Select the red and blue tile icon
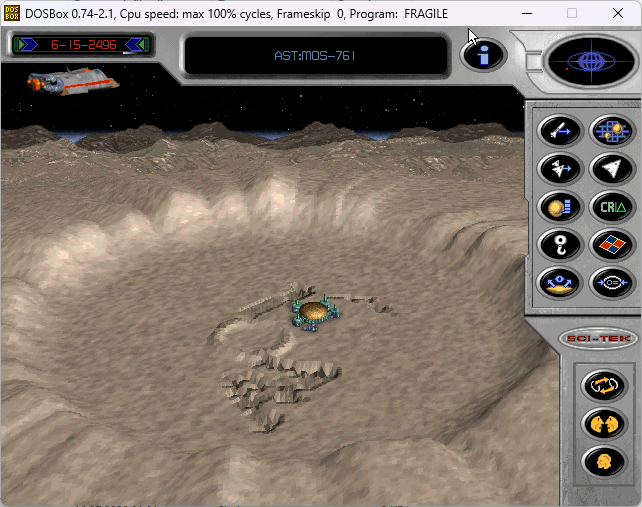Screen dimensions: 642x507 click(613, 245)
